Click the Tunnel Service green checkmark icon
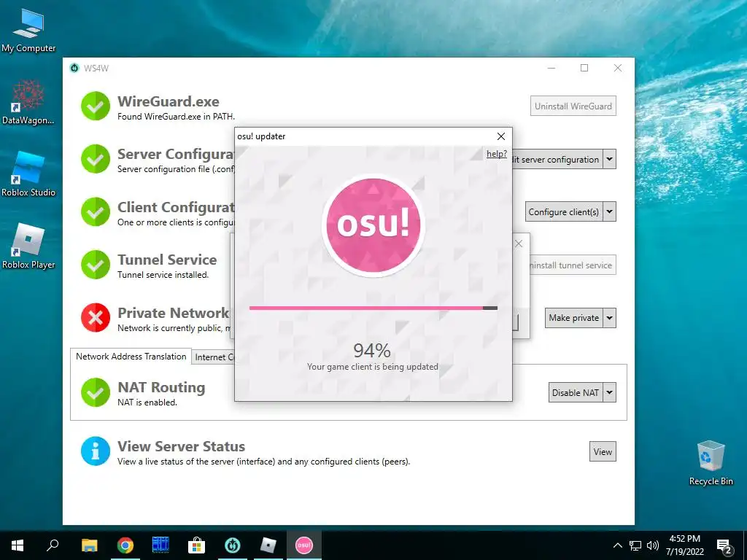 tap(96, 265)
